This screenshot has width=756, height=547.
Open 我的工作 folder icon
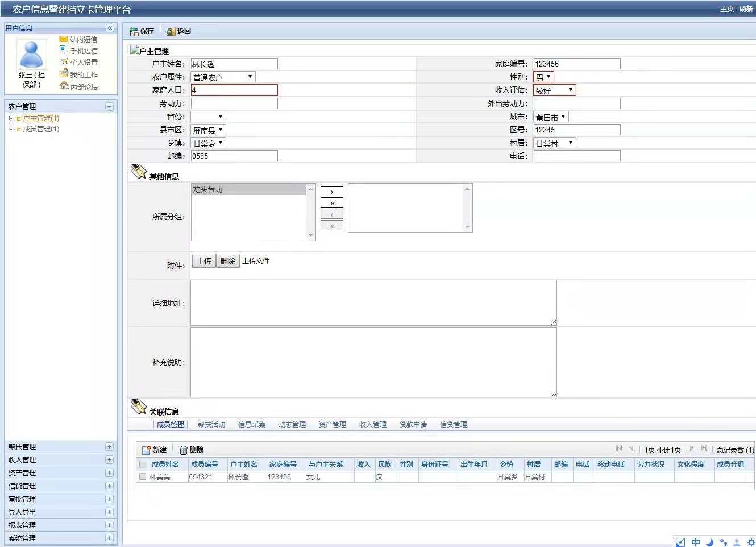64,74
